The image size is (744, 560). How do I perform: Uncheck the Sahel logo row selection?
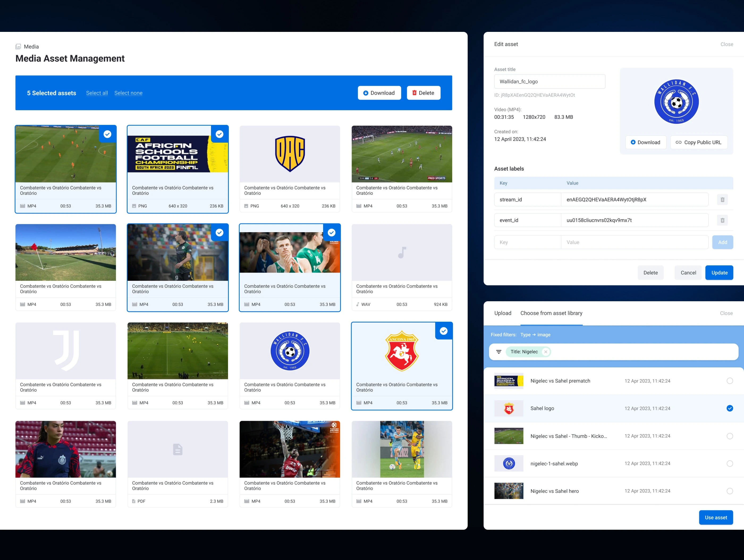[x=730, y=408]
